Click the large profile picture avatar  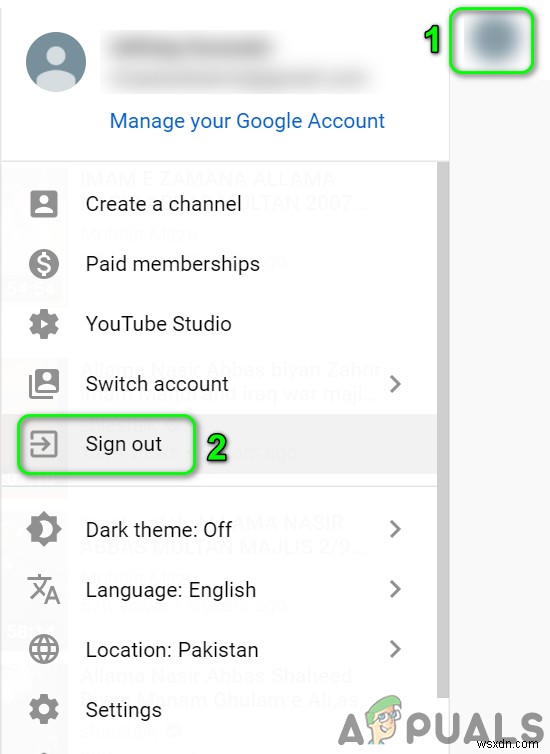point(56,62)
